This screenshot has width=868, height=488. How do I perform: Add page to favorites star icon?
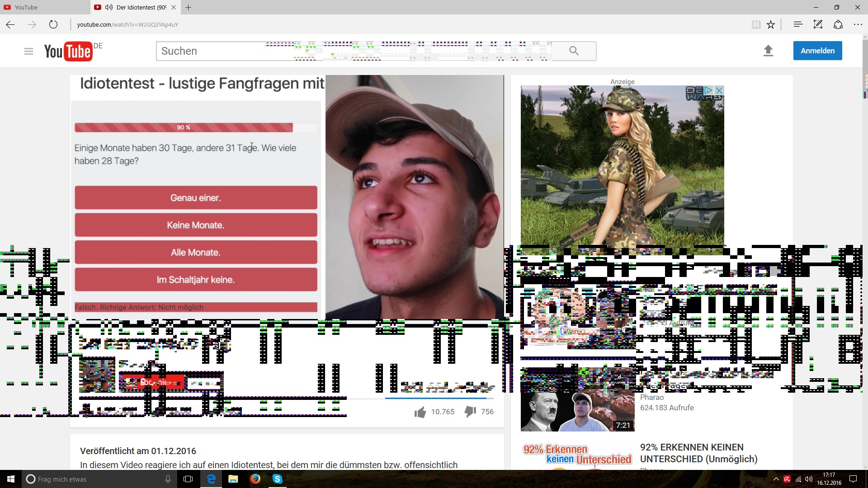(x=771, y=24)
